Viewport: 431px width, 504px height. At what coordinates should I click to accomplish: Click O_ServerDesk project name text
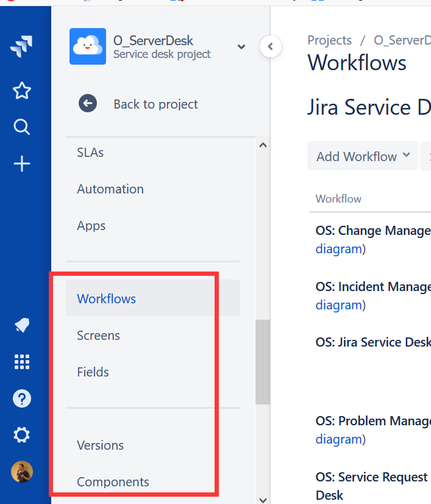coord(153,40)
